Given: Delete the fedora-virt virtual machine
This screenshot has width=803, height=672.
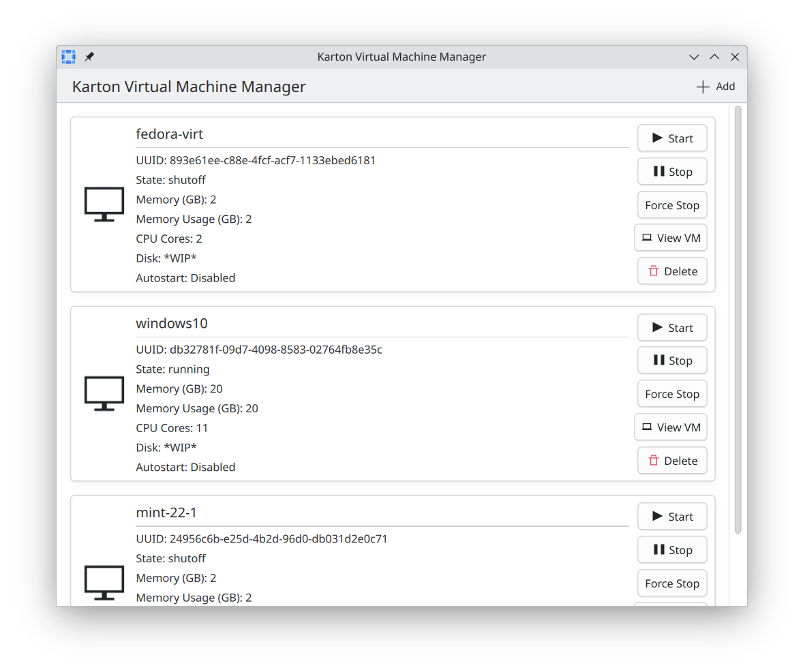Looking at the screenshot, I should [672, 271].
